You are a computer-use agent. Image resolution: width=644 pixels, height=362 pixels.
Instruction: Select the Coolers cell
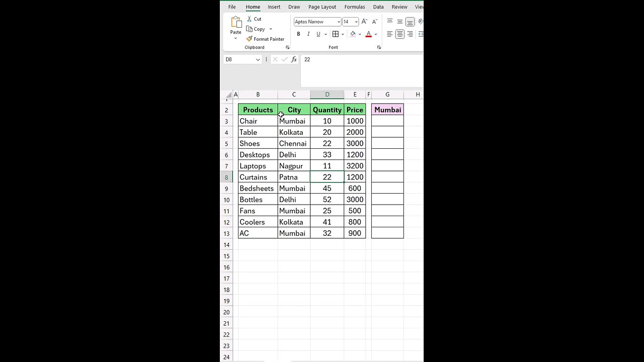tap(258, 222)
